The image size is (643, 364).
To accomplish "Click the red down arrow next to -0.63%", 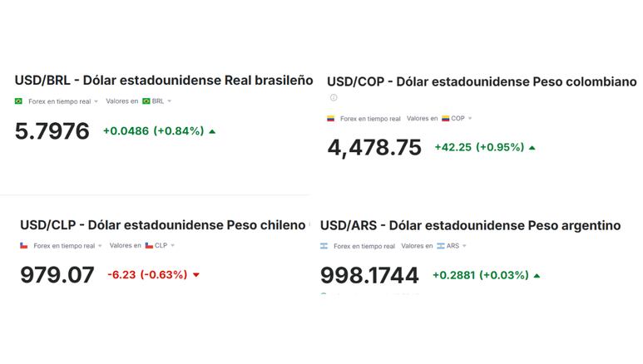I will 196,275.
